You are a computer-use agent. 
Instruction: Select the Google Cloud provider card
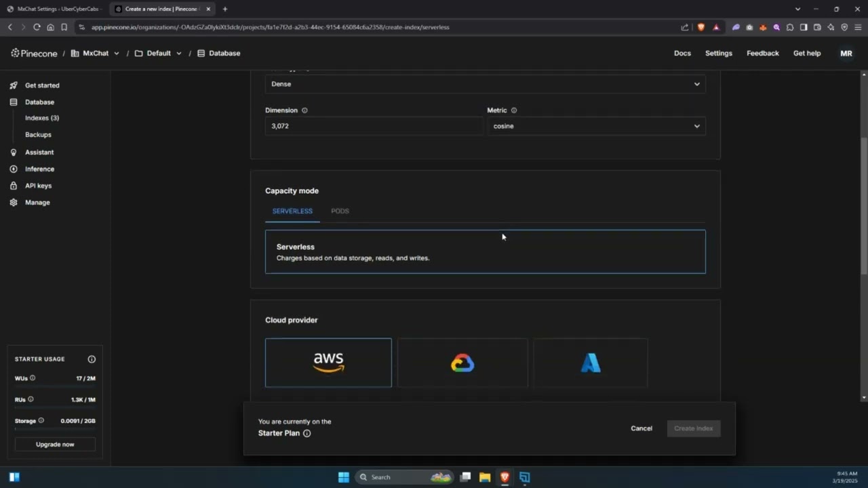(x=462, y=363)
